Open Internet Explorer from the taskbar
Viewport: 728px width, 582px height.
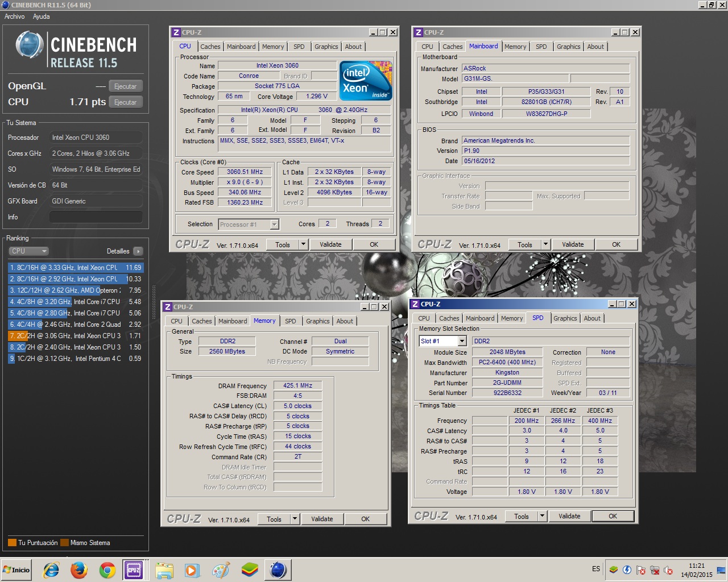(51, 570)
